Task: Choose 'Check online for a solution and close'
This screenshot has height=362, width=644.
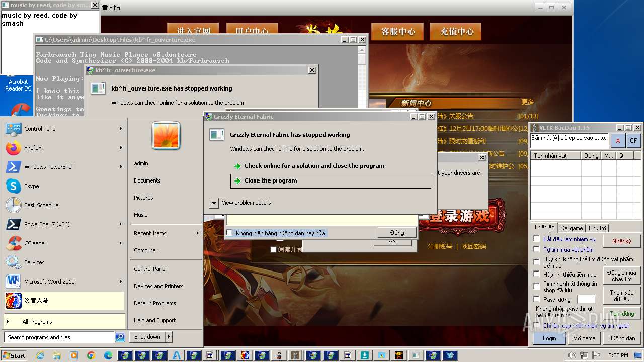Action: (x=331, y=166)
